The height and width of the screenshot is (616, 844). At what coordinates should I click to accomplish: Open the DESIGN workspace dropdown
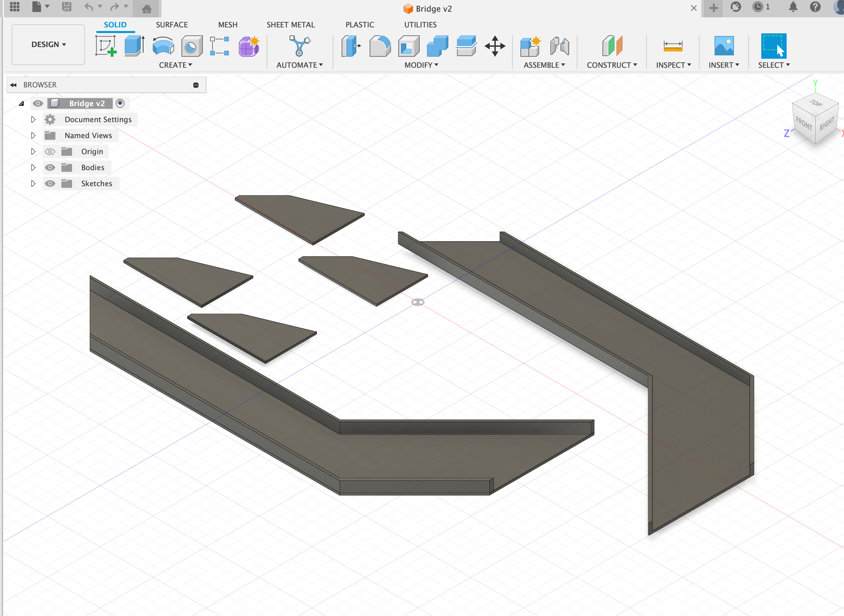48,44
